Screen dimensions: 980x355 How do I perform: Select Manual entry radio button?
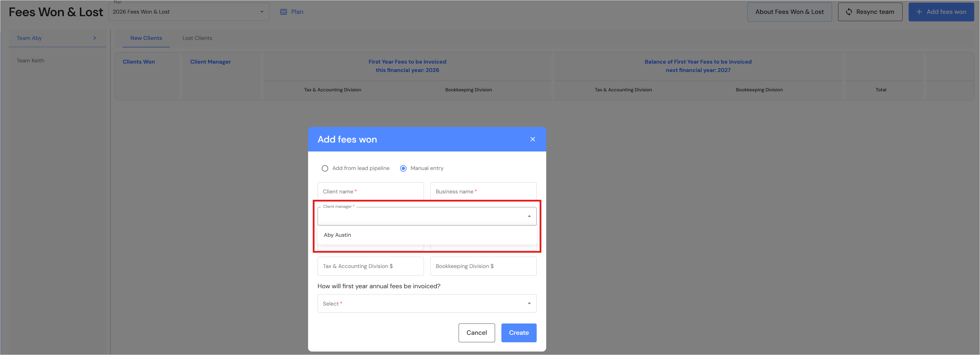click(x=403, y=168)
